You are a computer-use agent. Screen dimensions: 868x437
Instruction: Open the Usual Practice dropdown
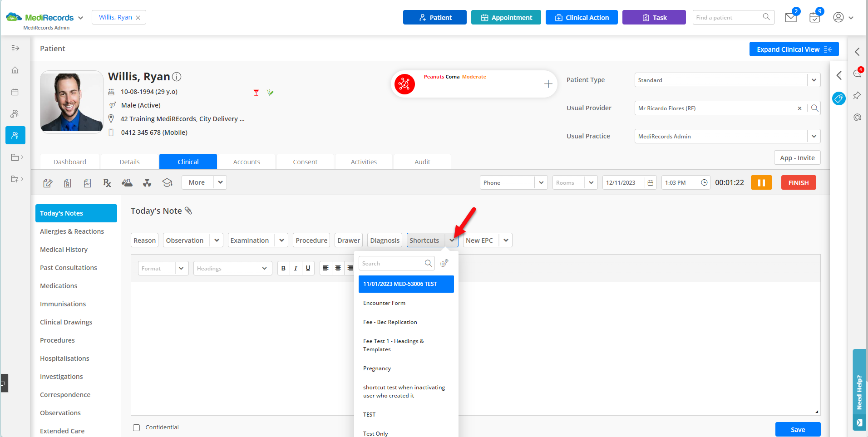click(x=814, y=136)
